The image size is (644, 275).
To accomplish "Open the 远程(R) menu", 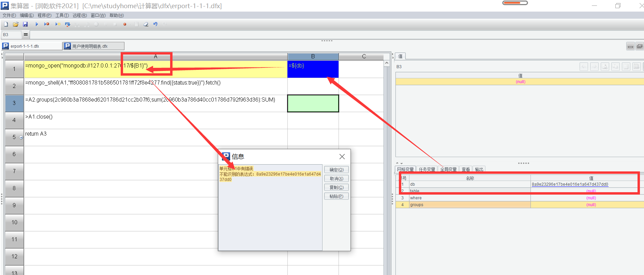I will coord(80,15).
